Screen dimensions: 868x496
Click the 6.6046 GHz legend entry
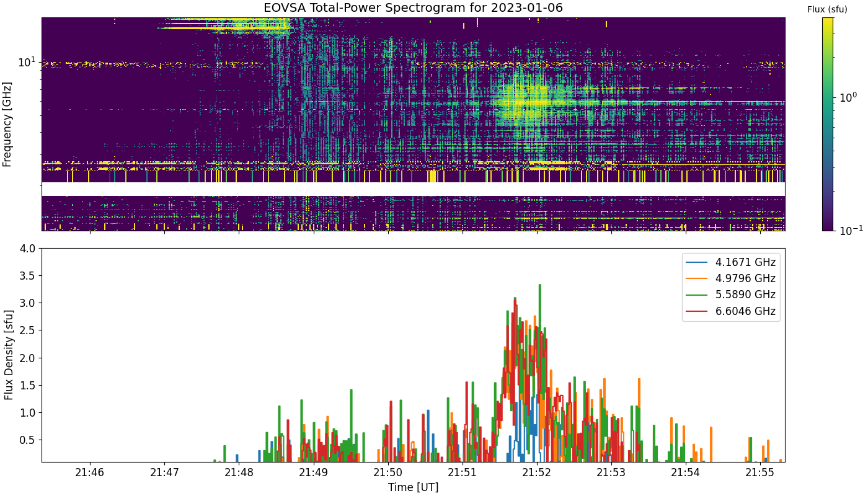click(731, 311)
